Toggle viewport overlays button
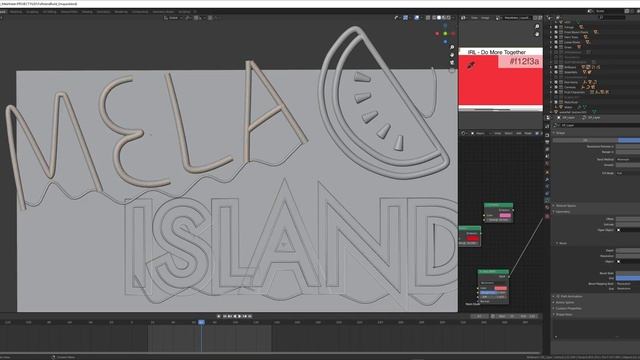 coord(417,18)
